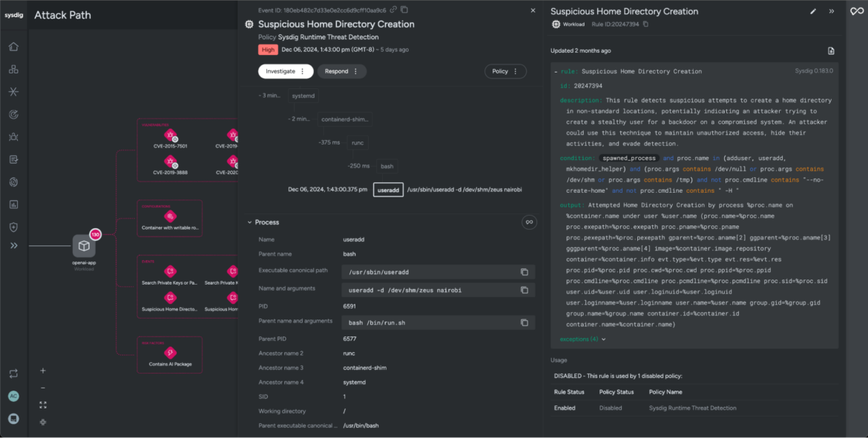The width and height of the screenshot is (868, 438).
Task: Open the help chat icon at the sidebar bottom
Action: tap(13, 419)
